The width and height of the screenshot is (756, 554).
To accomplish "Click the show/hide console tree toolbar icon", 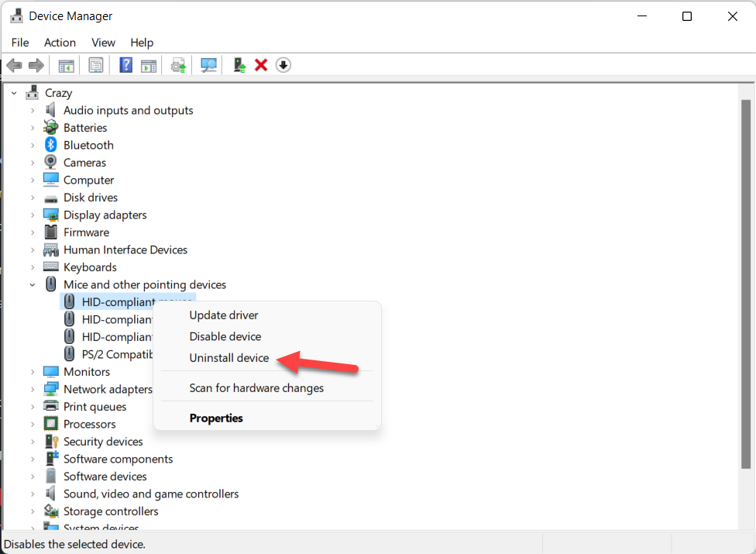I will tap(67, 65).
